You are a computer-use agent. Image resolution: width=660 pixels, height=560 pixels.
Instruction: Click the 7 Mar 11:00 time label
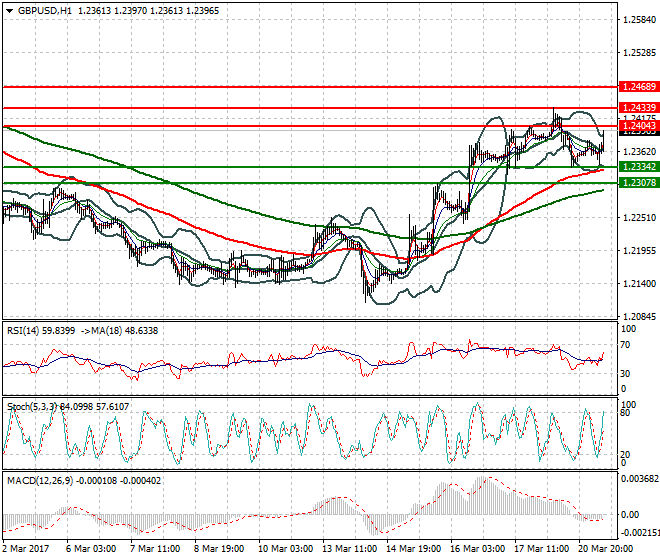tap(155, 549)
